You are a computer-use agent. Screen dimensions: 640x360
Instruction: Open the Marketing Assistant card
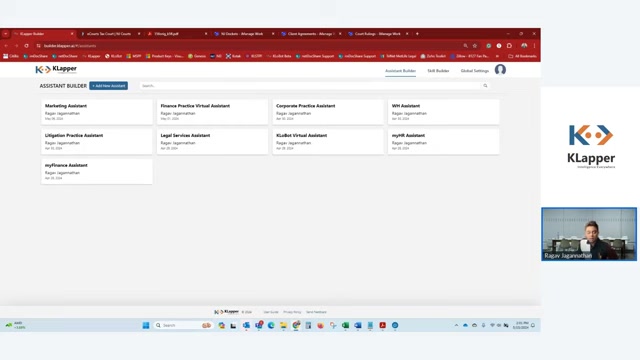[97, 112]
